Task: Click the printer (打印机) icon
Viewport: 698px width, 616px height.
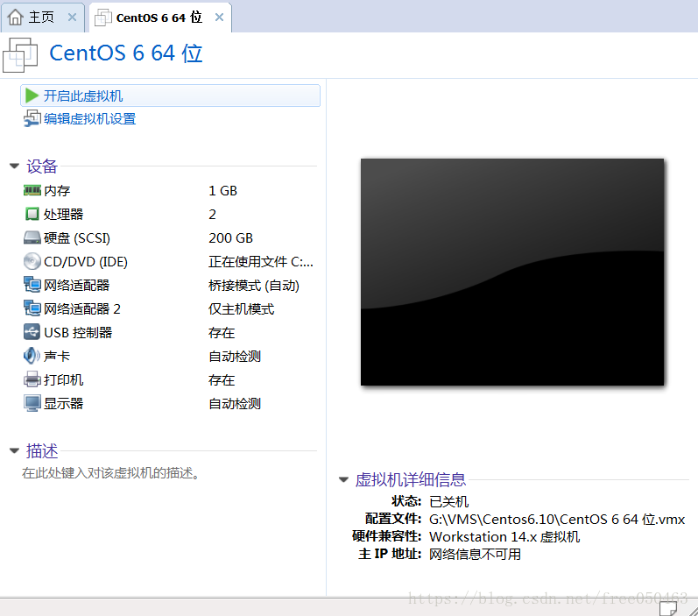Action: 32,379
